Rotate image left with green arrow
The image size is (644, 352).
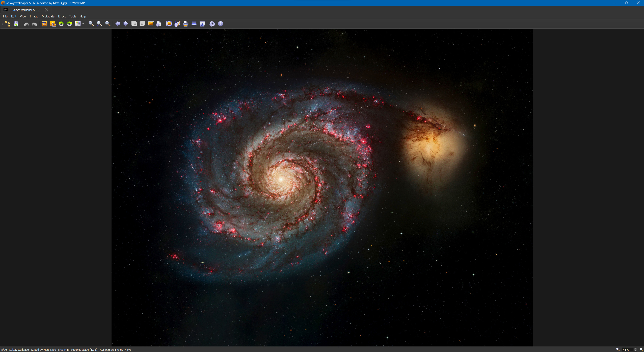coord(61,24)
